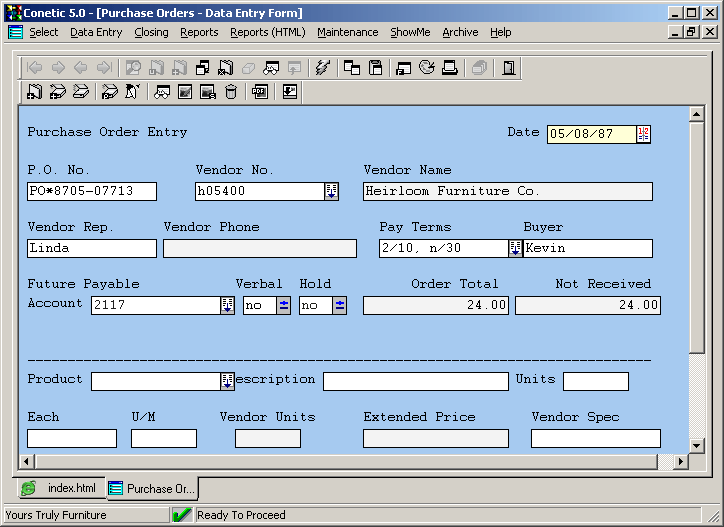Click the exit door toolbar icon

[x=509, y=68]
